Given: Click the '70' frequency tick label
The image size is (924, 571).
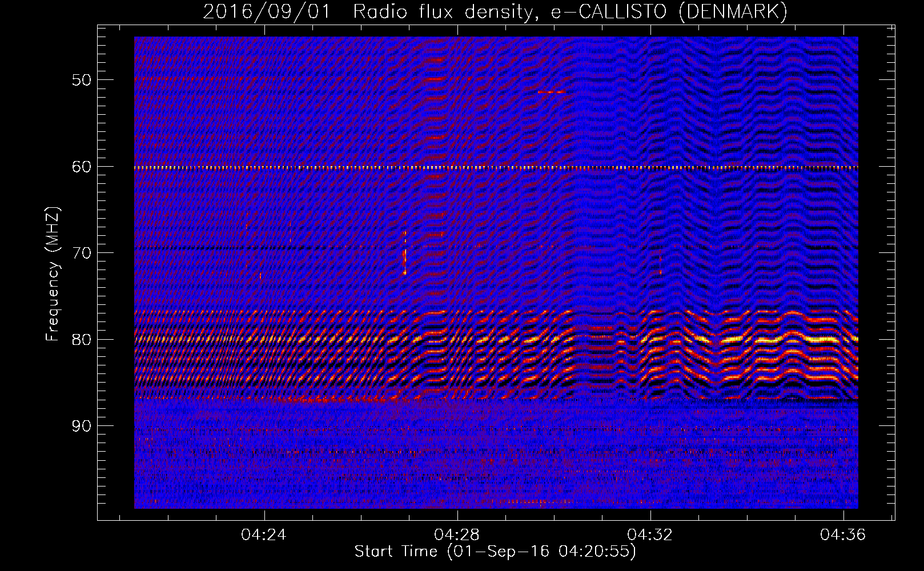Looking at the screenshot, I should pos(81,253).
